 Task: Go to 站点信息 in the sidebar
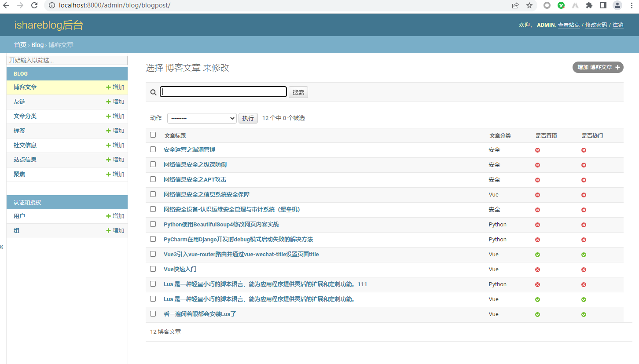pyautogui.click(x=25, y=160)
